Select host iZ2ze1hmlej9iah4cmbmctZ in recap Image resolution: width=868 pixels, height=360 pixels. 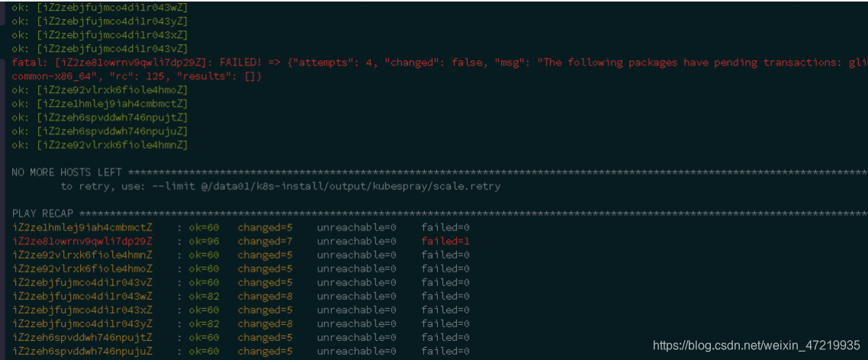coord(82,227)
